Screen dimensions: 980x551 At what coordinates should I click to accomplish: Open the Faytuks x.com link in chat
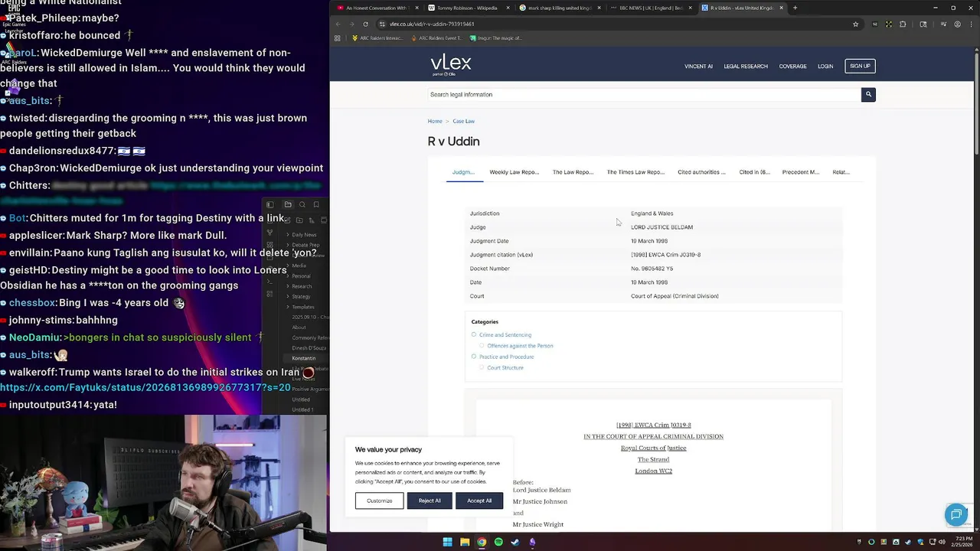(x=145, y=388)
